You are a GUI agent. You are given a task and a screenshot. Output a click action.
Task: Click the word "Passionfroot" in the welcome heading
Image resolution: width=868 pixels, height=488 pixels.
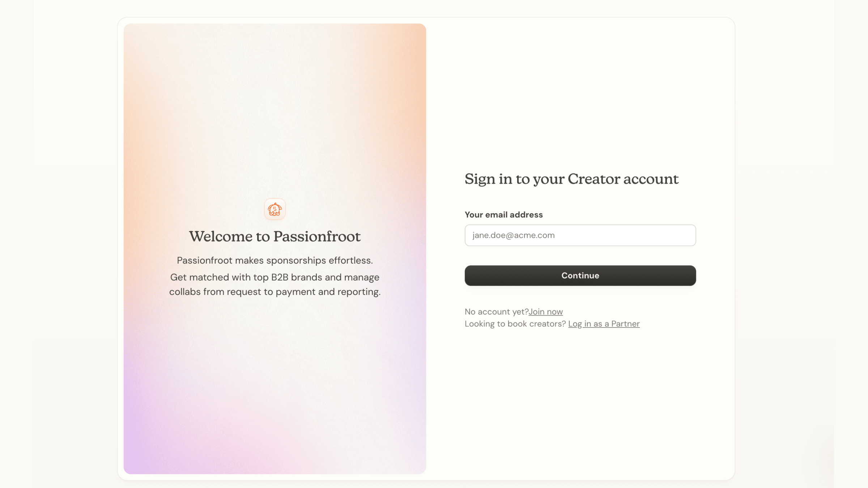(x=317, y=236)
